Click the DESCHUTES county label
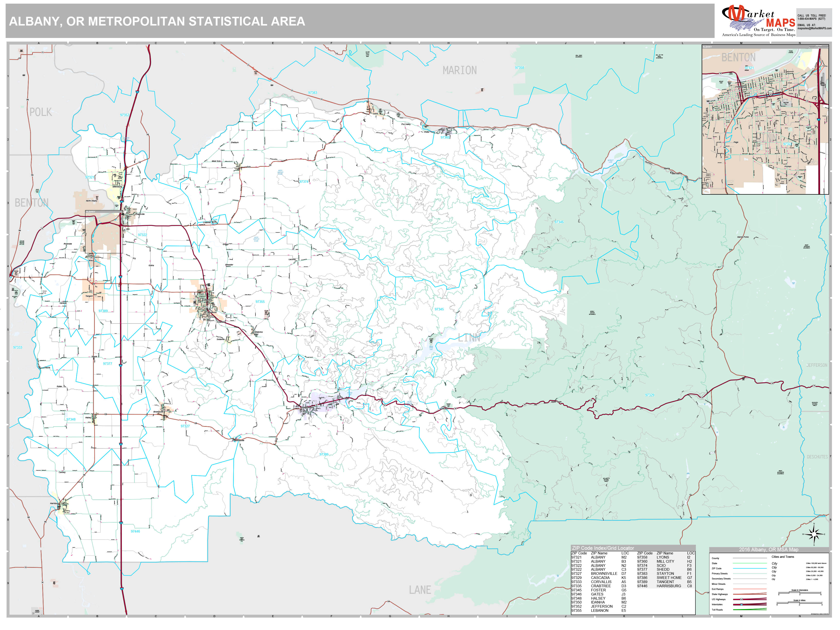This screenshot has height=630, width=840. coord(817,457)
